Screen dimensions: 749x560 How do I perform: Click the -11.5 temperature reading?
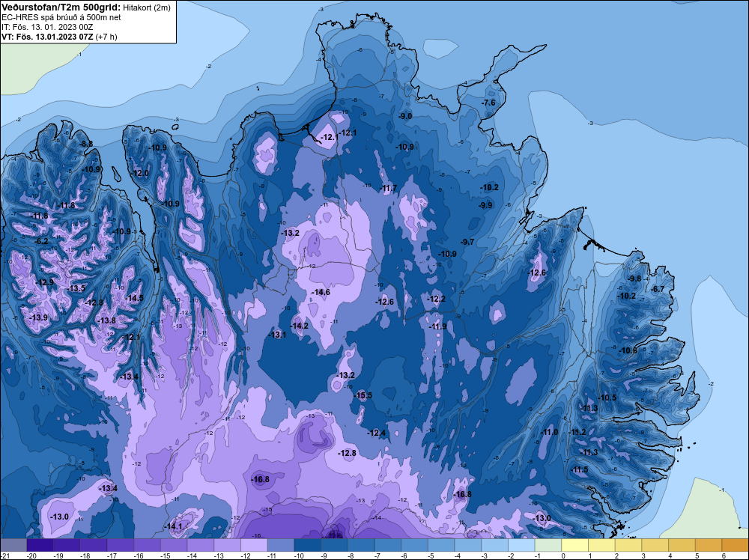580,469
